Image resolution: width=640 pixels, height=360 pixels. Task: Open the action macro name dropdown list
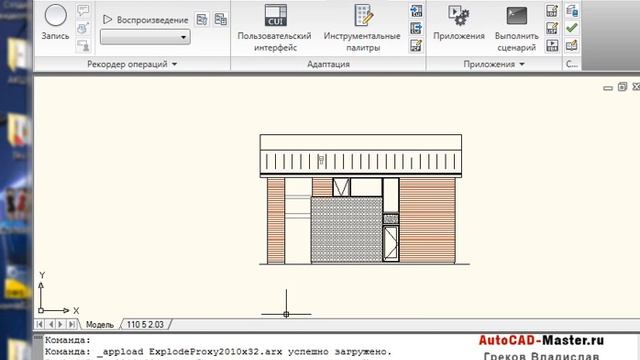(145, 37)
